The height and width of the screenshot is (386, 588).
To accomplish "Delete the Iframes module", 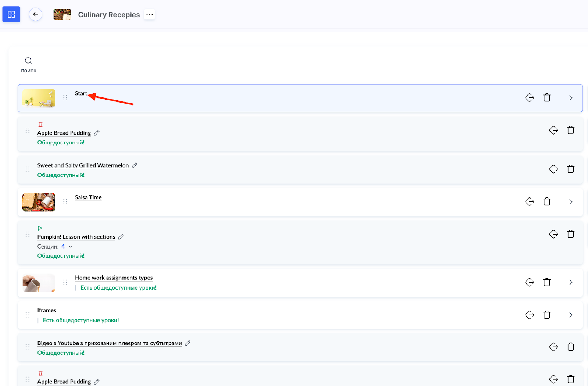I will pos(547,315).
